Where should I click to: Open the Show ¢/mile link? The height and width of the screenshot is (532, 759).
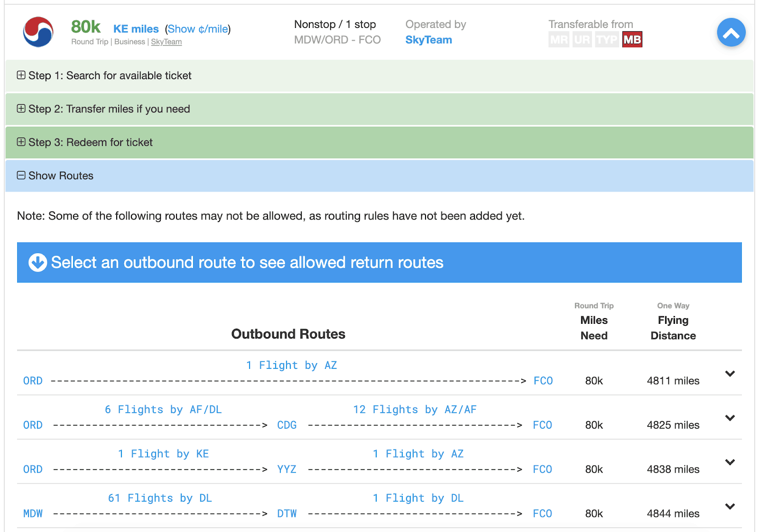(198, 29)
